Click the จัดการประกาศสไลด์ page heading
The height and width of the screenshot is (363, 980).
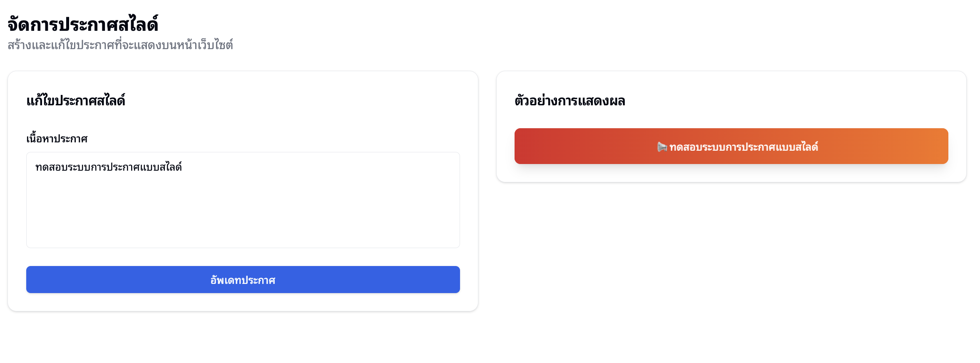coord(83,24)
